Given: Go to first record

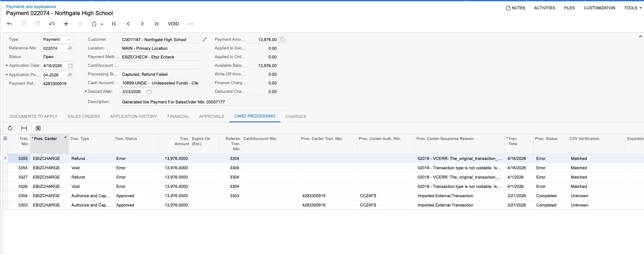Looking at the screenshot, I should click(x=114, y=24).
